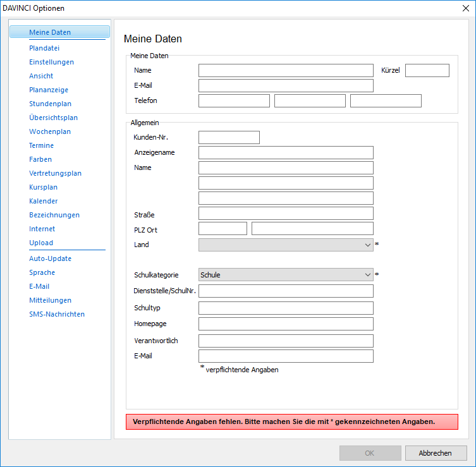
Task: Click the 'verpflichtende Angaben' note
Action: (x=242, y=370)
